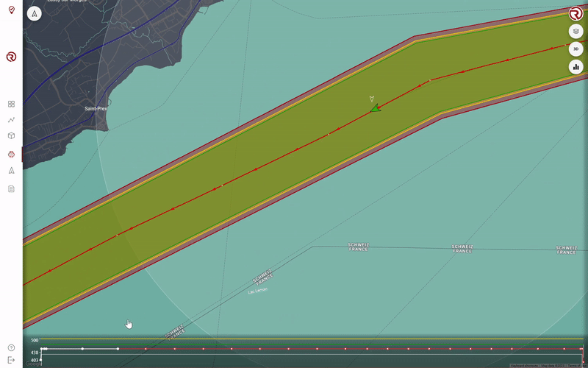The width and height of the screenshot is (588, 368).
Task: Open the help question mark icon
Action: pos(11,347)
